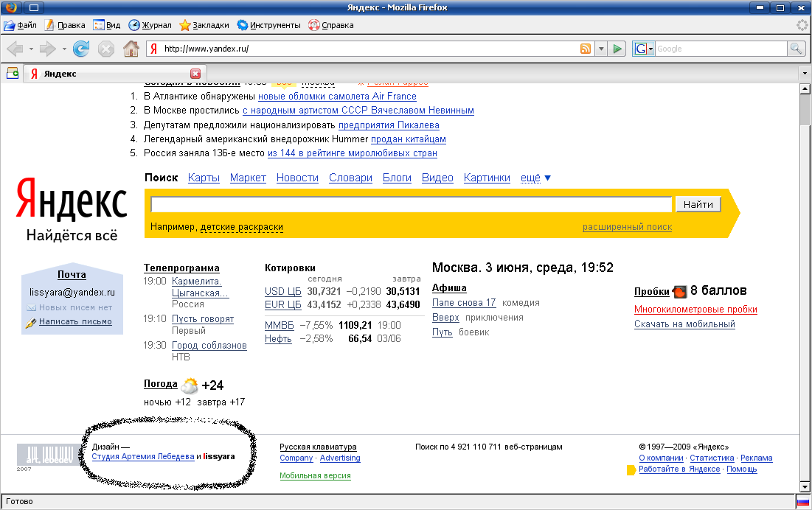Click the green Go arrow button
812x510 pixels.
click(x=617, y=49)
